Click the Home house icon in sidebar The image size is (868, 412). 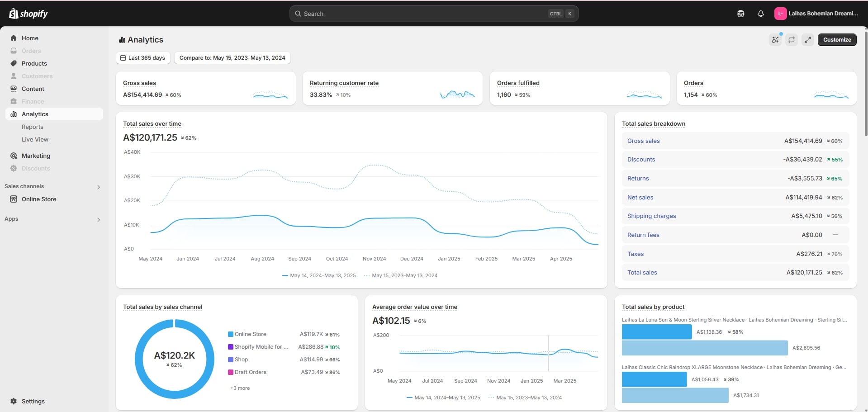click(14, 38)
